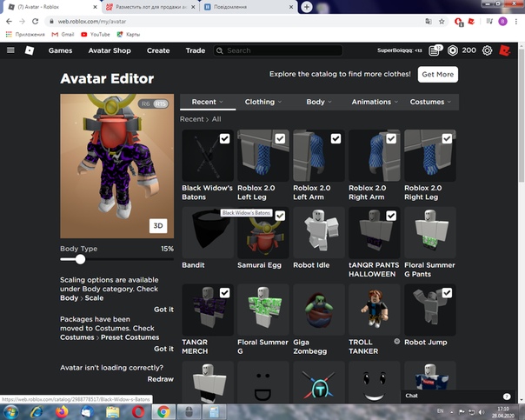This screenshot has width=525, height=420.
Task: Uncheck Roblox 2.0 Left Leg
Action: (280, 138)
